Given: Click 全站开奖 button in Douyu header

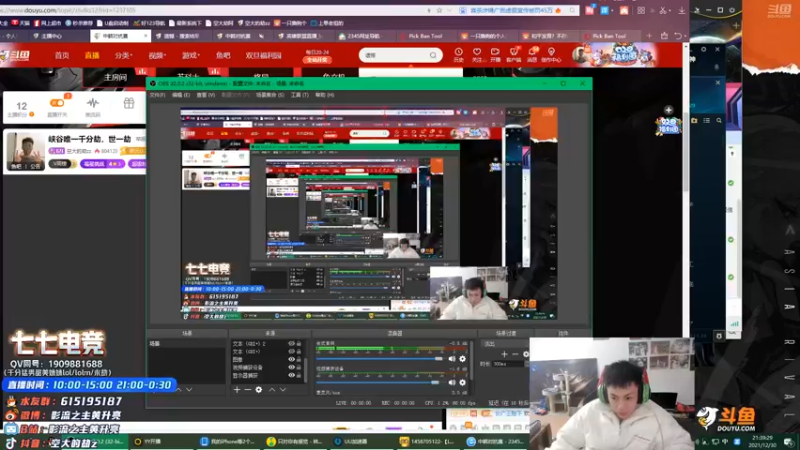Looking at the screenshot, I should (317, 60).
